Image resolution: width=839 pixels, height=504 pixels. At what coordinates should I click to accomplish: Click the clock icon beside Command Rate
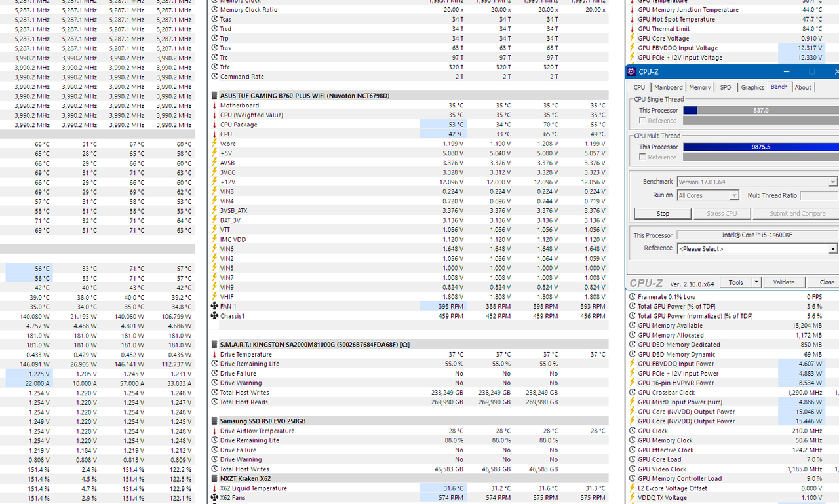click(214, 77)
